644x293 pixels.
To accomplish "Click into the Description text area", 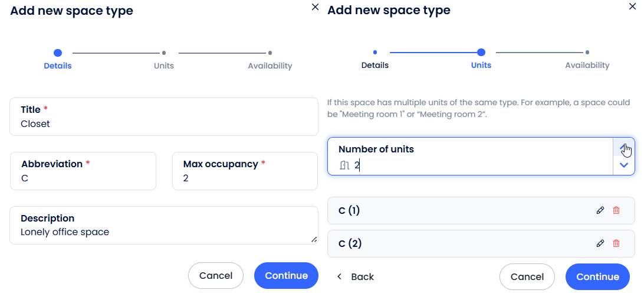I will tap(164, 232).
